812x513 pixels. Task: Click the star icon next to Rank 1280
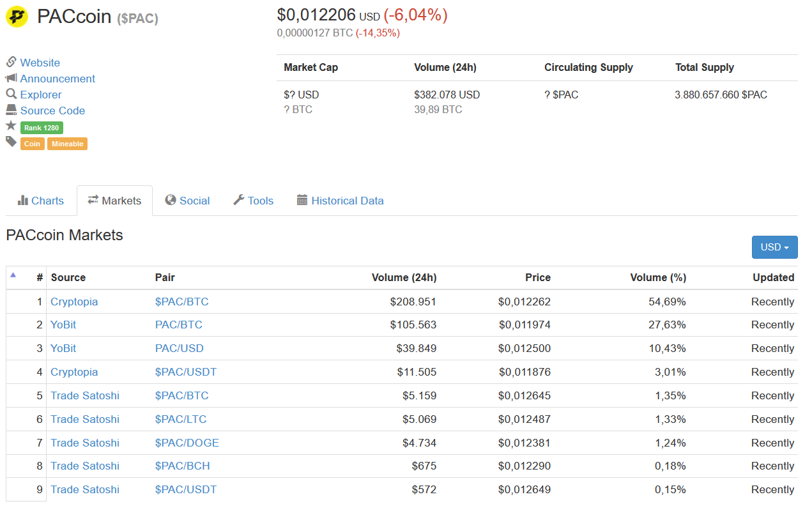(x=11, y=126)
